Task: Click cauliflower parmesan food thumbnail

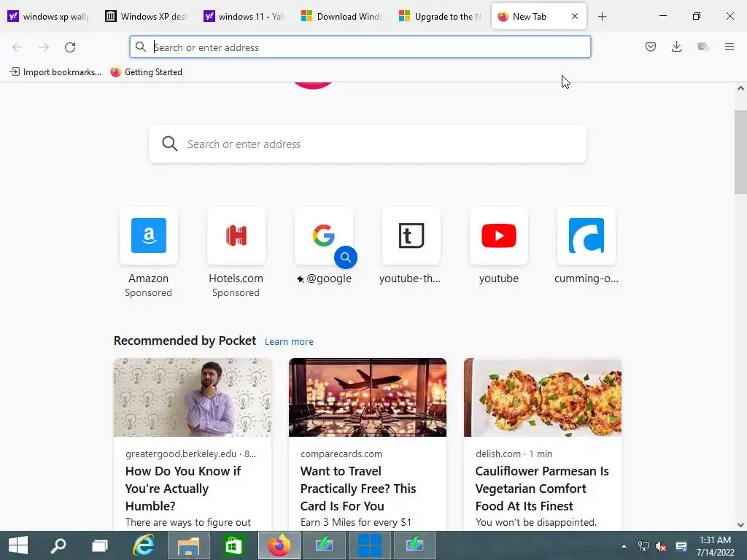Action: pos(543,397)
